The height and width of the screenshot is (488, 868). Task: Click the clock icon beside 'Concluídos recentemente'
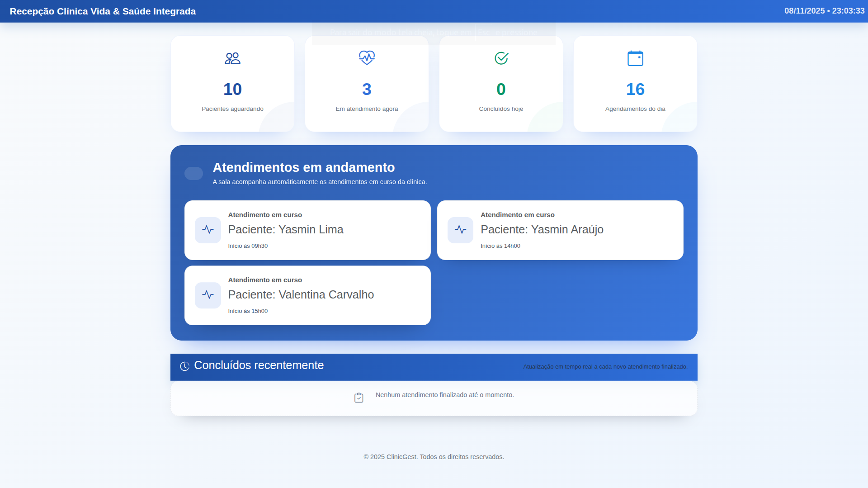[x=184, y=366]
